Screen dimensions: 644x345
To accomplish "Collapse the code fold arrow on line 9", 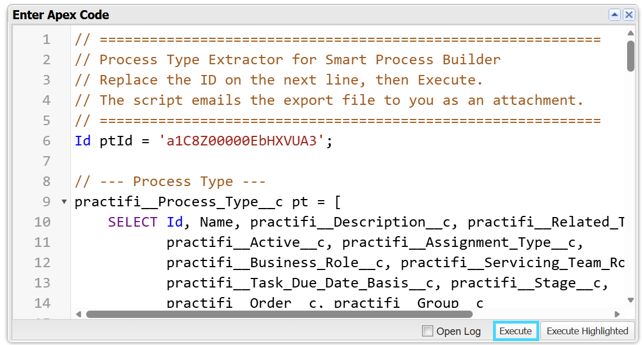I will click(64, 202).
